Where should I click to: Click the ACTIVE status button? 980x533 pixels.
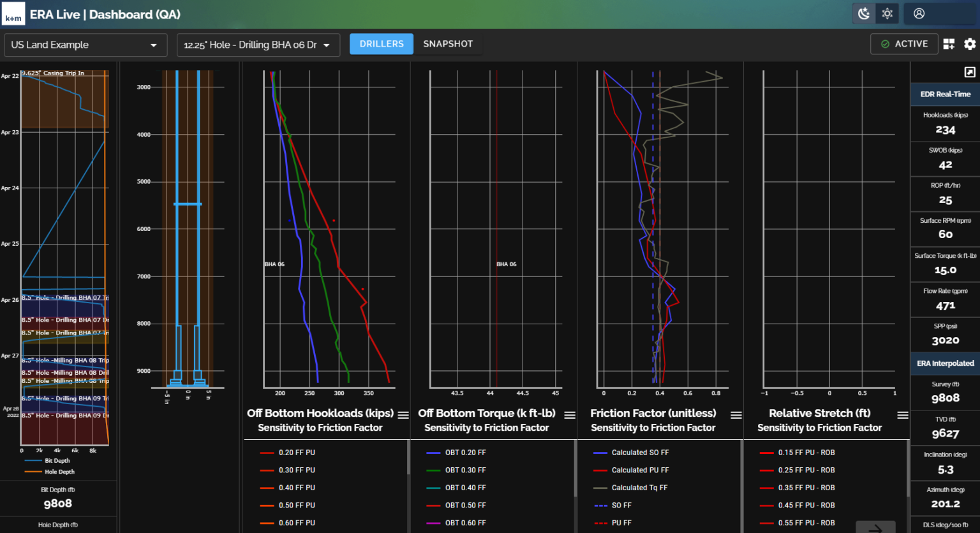(x=904, y=44)
